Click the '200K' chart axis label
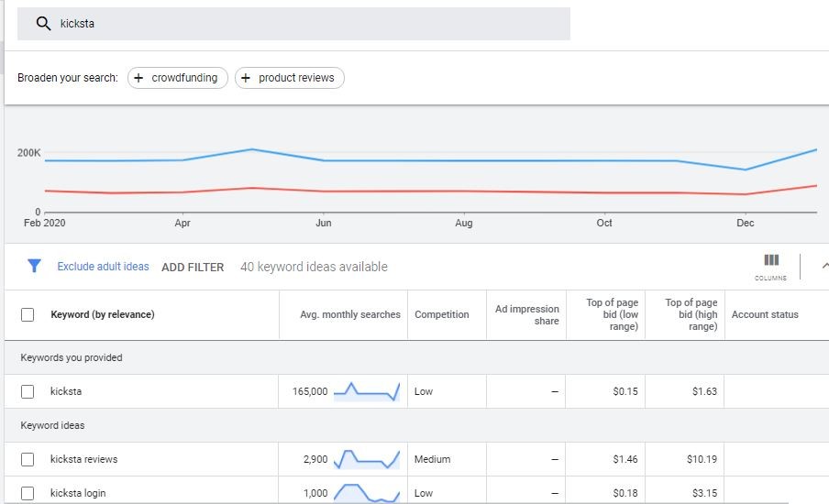 28,153
